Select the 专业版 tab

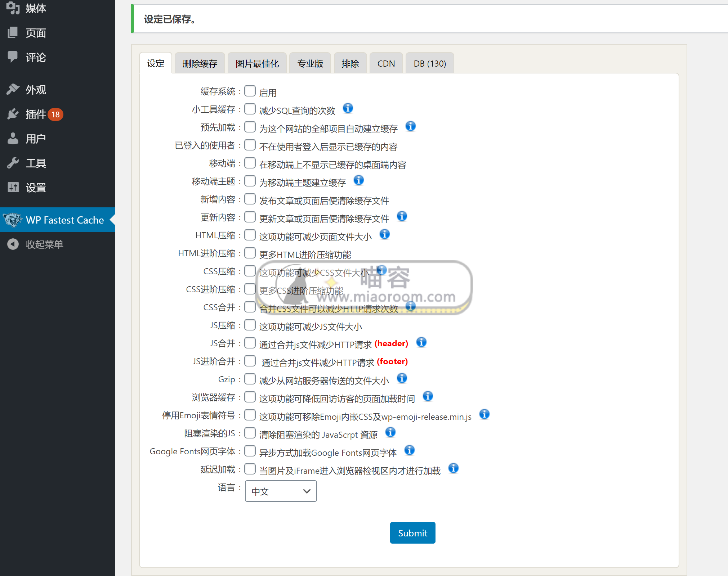(x=310, y=63)
